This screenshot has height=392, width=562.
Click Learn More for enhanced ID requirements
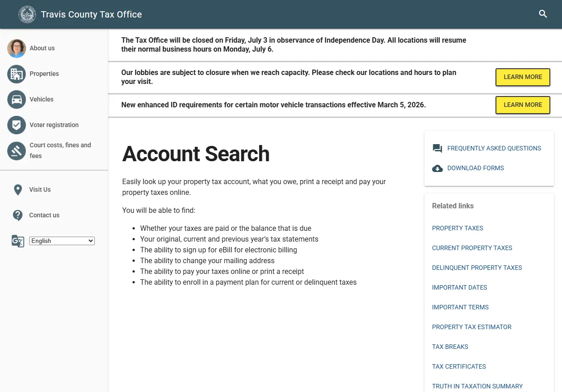coord(523,105)
